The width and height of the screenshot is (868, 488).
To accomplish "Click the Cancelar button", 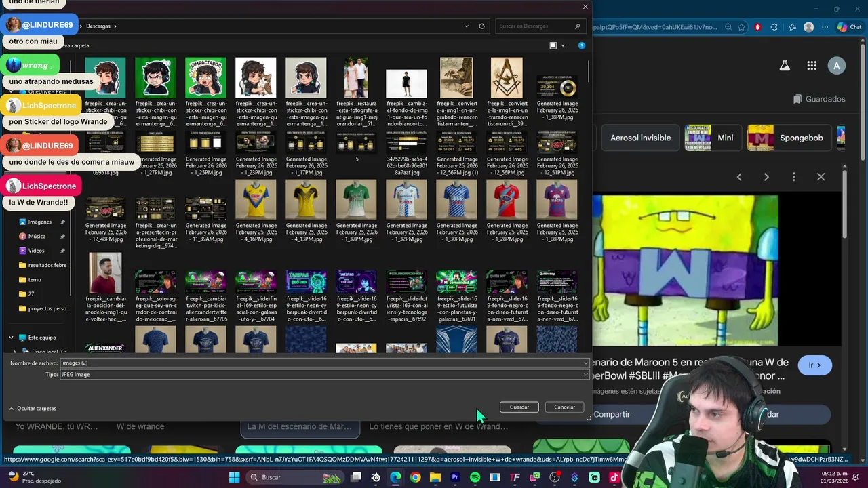I will 564,407.
